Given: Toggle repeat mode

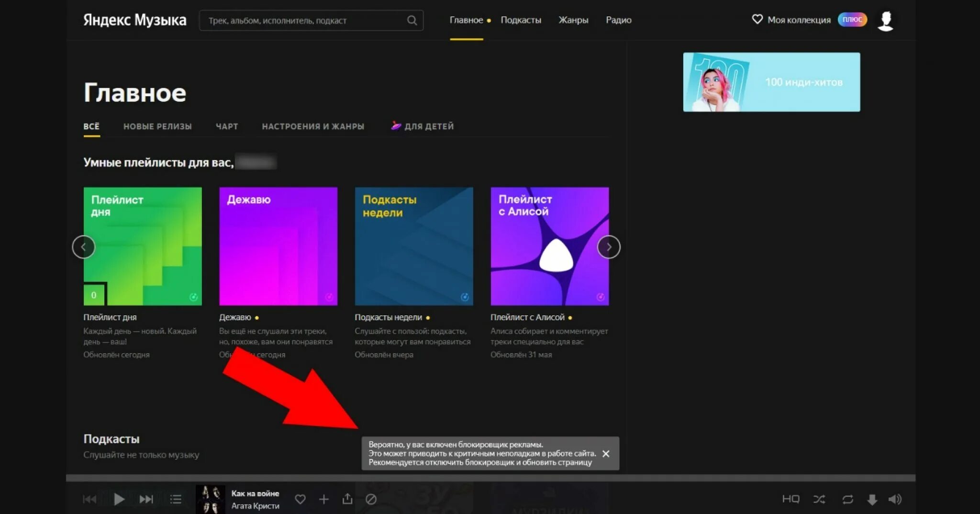Looking at the screenshot, I should 847,499.
